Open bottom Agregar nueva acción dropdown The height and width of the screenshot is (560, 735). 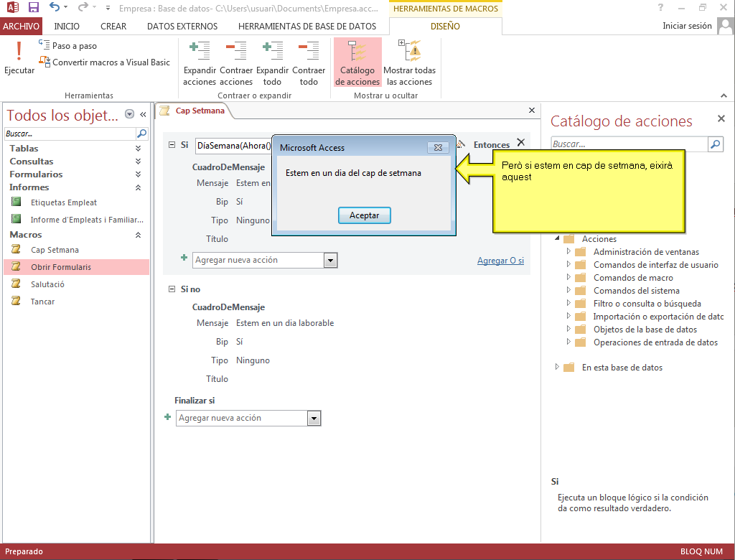(314, 418)
